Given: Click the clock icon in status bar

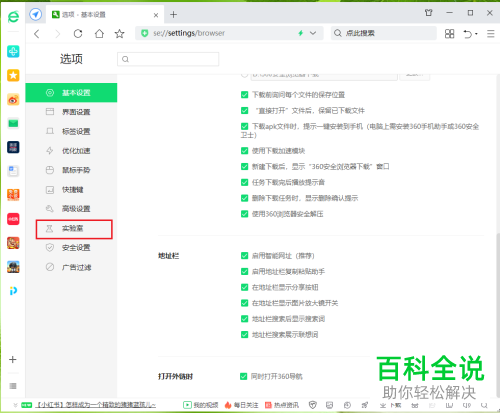Looking at the screenshot, I should click(347, 405).
